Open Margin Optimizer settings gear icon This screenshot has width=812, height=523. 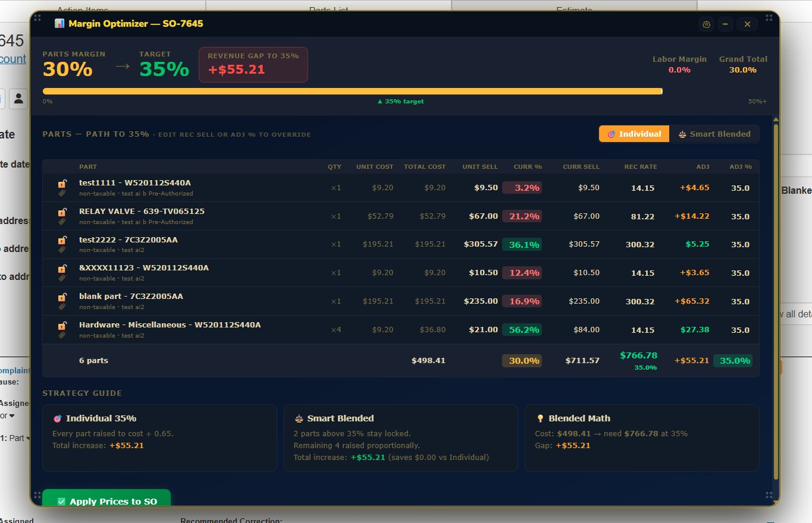pos(707,24)
